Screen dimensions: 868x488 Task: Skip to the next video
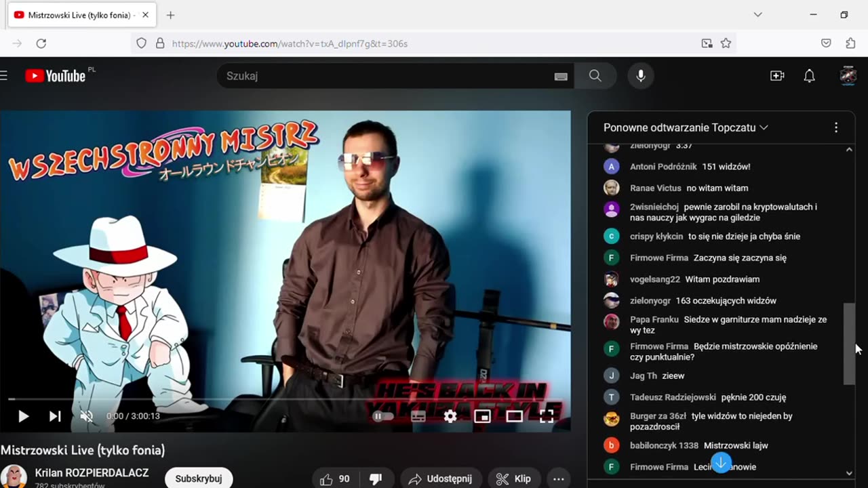pos(55,416)
